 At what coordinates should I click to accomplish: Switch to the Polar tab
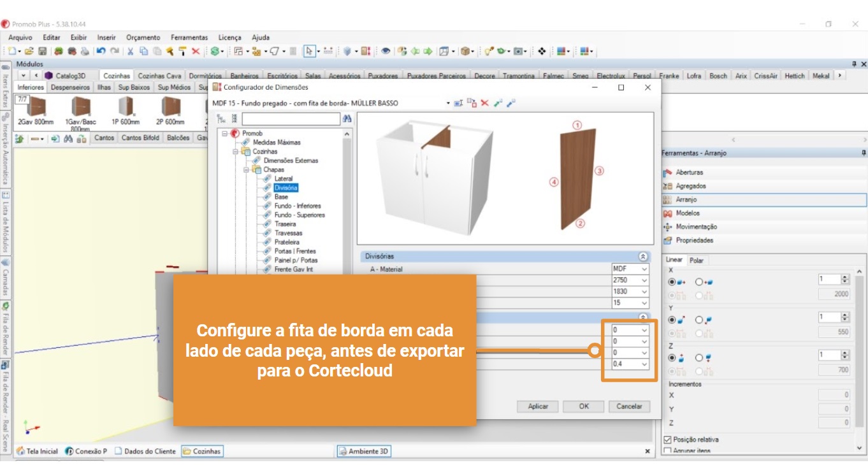coord(697,260)
